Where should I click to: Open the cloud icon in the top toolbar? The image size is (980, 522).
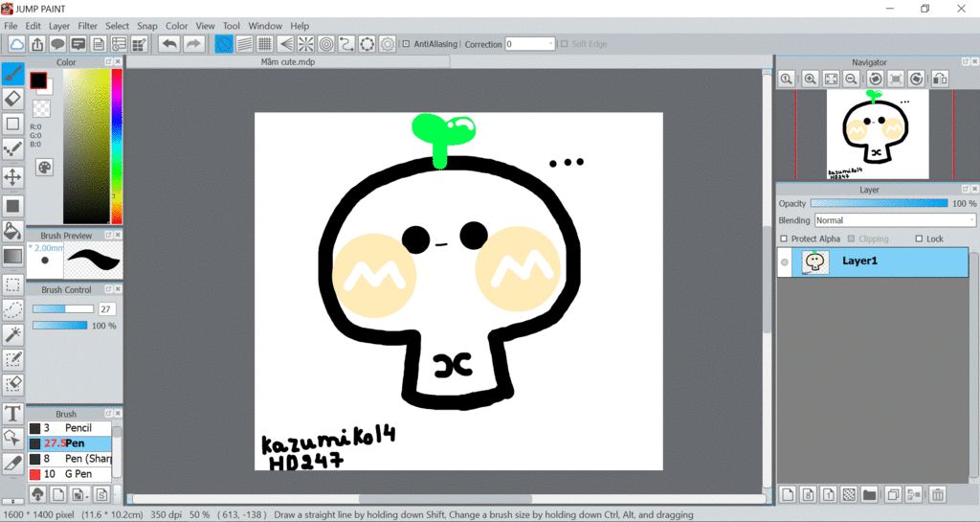pyautogui.click(x=17, y=44)
